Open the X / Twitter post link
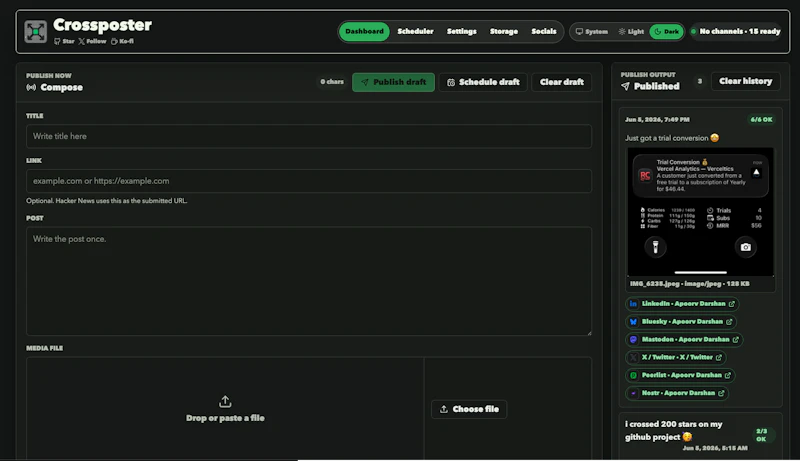This screenshot has height=461, width=800. [x=676, y=357]
